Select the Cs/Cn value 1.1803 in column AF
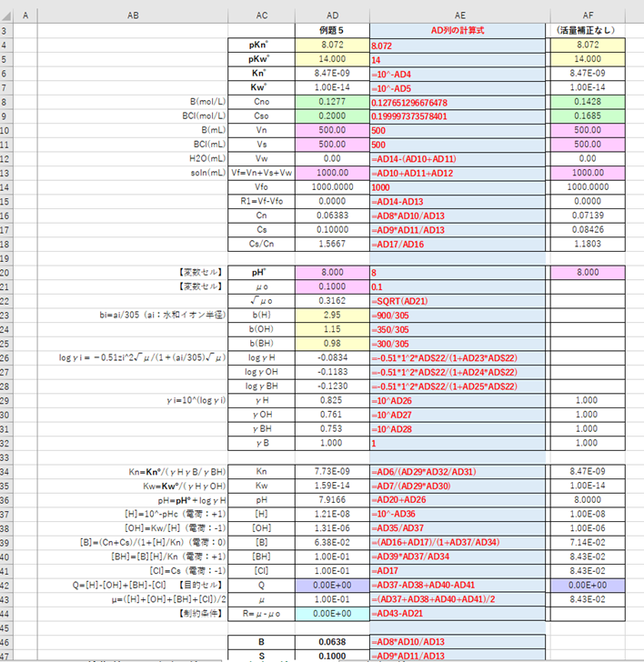The image size is (644, 662). coord(588,244)
